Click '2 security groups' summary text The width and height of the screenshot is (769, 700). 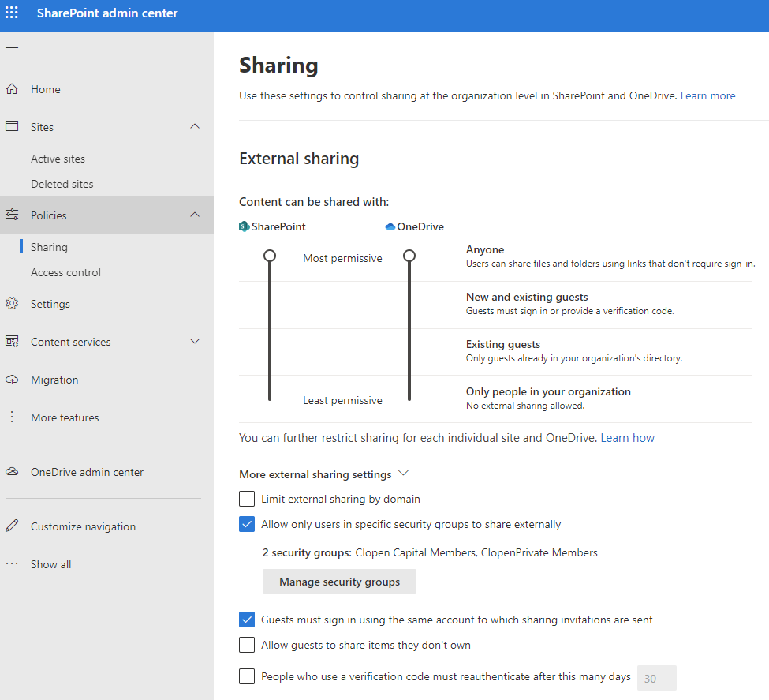pos(430,552)
